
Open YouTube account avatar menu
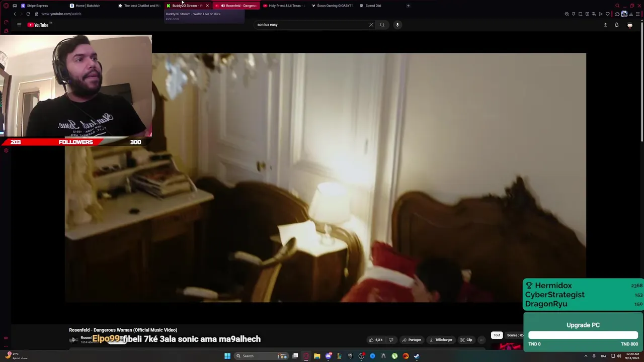tap(630, 25)
